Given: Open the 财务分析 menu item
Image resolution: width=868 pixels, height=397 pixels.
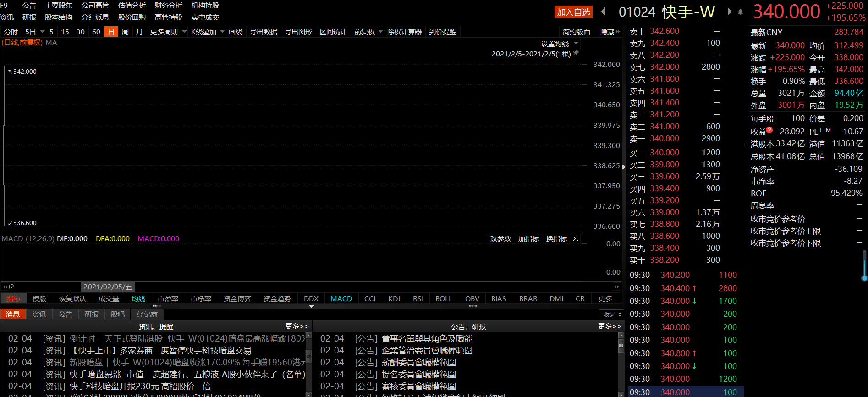Looking at the screenshot, I should pos(169,6).
